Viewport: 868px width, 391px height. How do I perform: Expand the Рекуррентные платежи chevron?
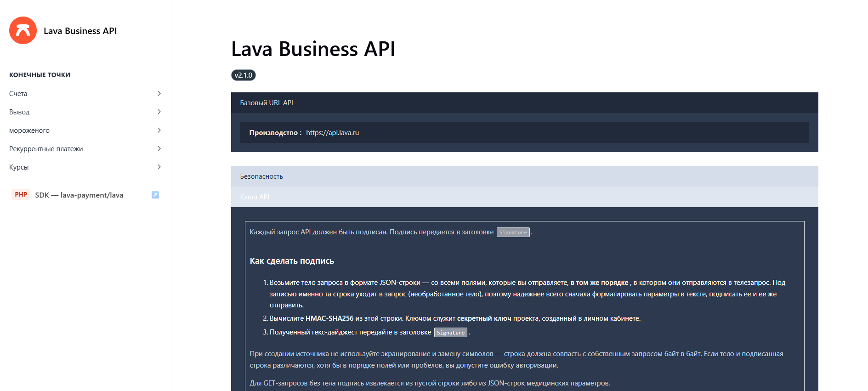coord(159,148)
